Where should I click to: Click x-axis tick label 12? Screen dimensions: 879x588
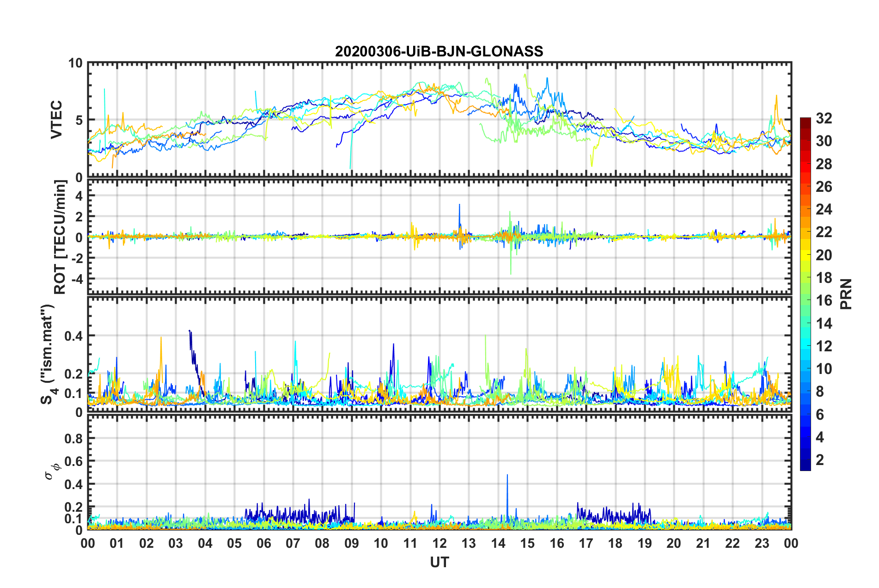coord(439,543)
